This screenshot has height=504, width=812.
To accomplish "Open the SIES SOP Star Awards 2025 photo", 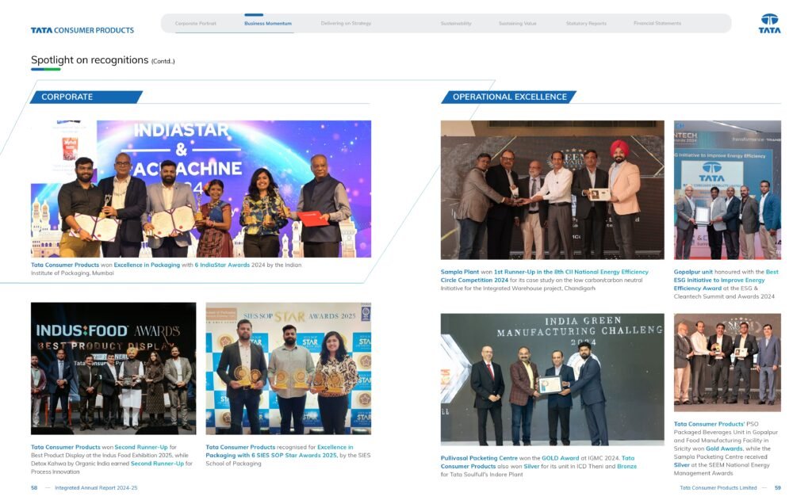I will pos(289,368).
